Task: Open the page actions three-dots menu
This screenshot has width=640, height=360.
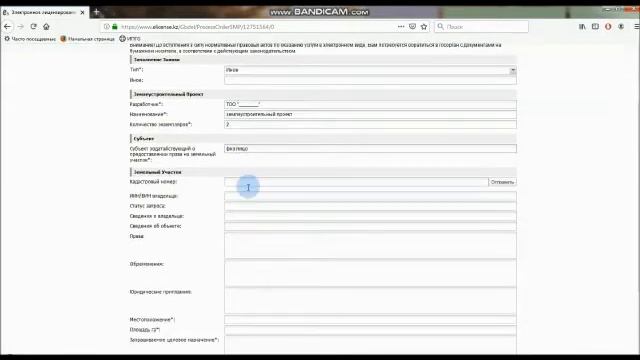Action: point(401,27)
